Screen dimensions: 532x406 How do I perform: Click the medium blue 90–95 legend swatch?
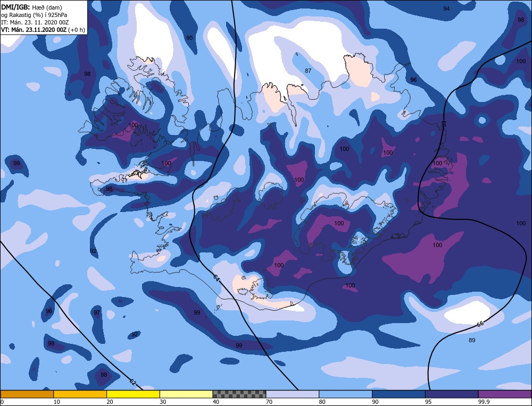398,394
